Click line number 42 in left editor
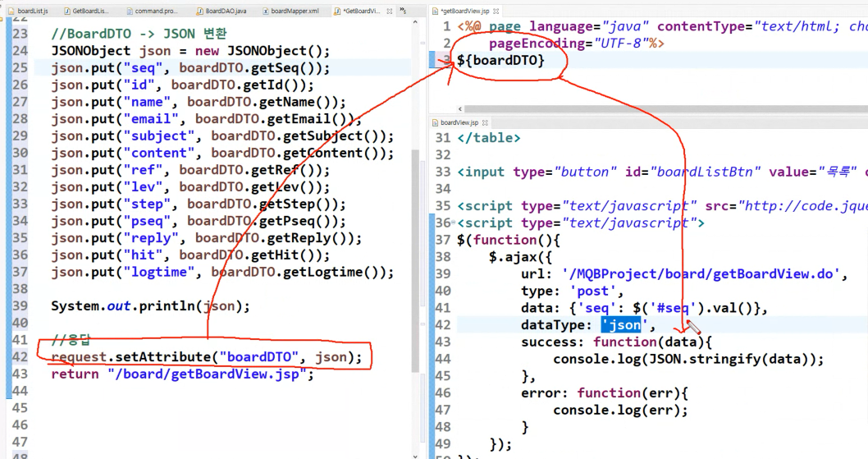The height and width of the screenshot is (459, 868). coord(20,357)
